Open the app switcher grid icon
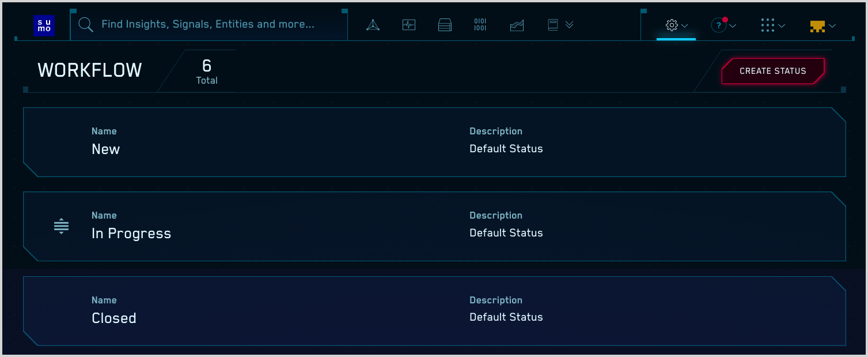Screen dimensions: 868x357 tap(768, 25)
